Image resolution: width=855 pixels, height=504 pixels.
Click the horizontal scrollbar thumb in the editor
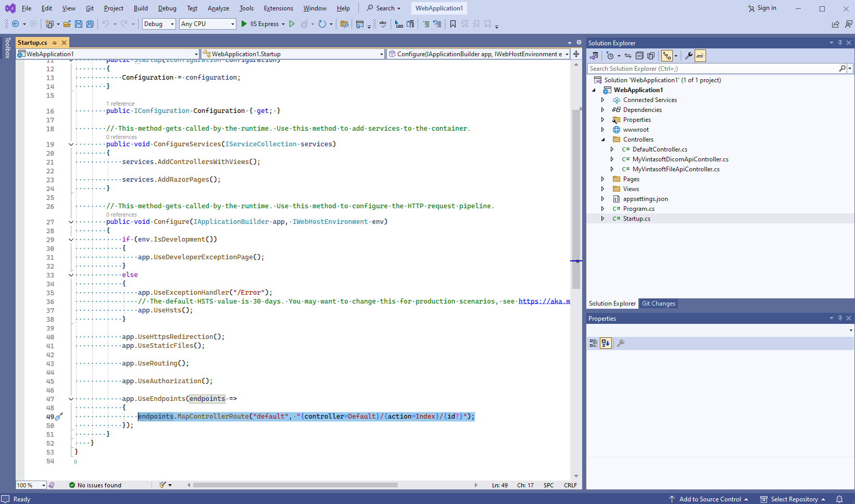tap(295, 485)
